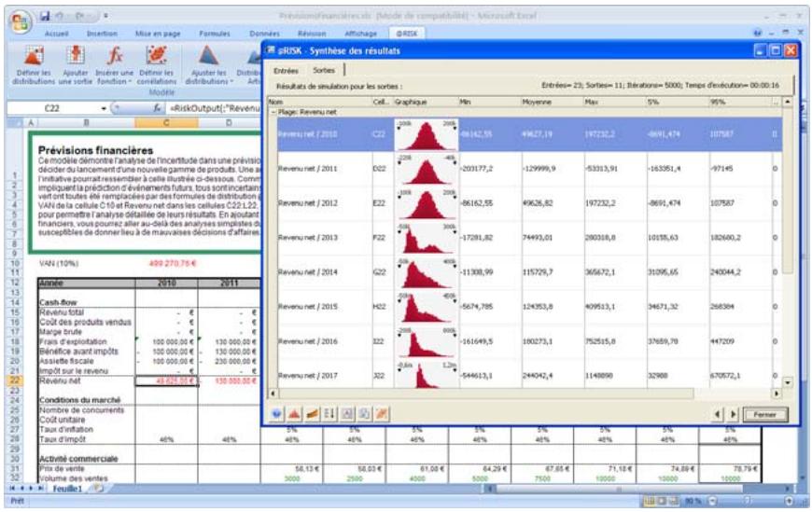Click the blue help icon in the @RISK window
This screenshot has width=812, height=512.
click(x=278, y=413)
